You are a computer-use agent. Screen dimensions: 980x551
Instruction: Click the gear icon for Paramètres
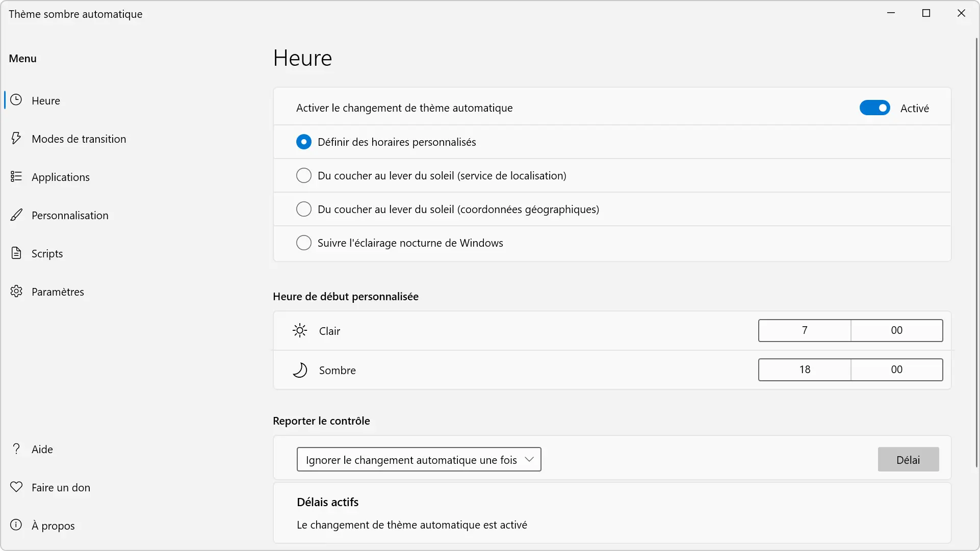click(16, 291)
